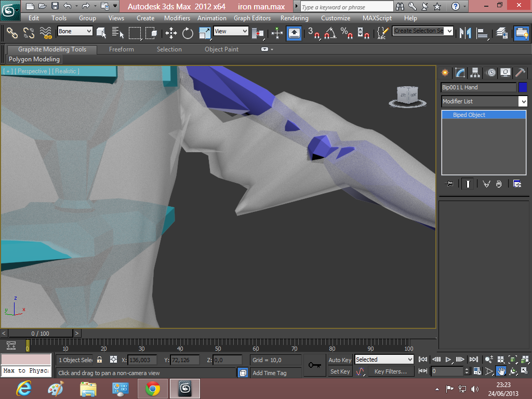Toggle Graphite Modeling Tools ribbon icon

[521, 33]
